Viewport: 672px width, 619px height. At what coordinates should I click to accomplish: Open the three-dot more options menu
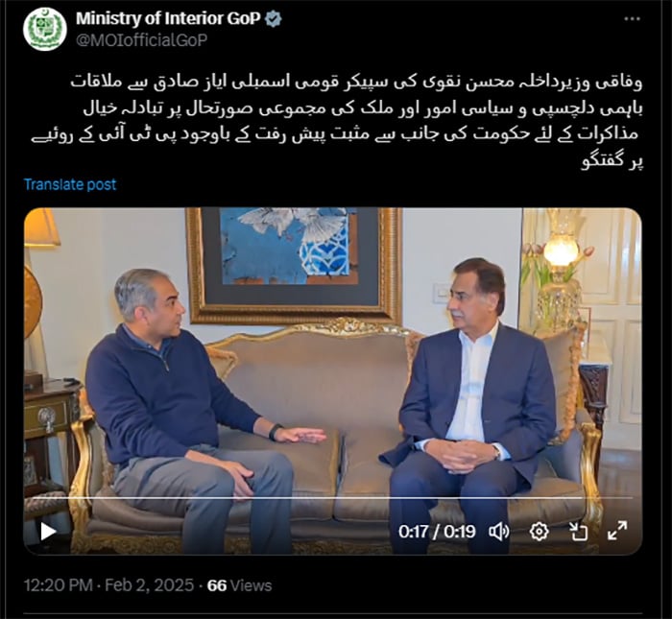click(x=632, y=19)
